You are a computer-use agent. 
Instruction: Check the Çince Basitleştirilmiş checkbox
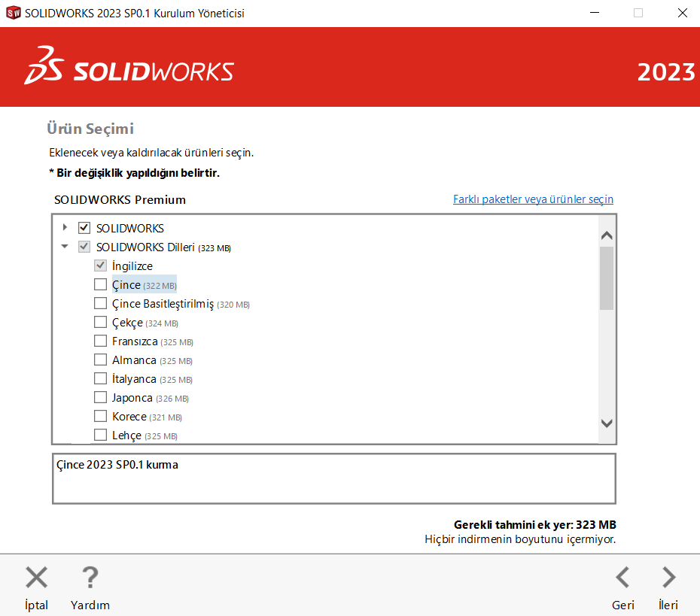tap(100, 303)
